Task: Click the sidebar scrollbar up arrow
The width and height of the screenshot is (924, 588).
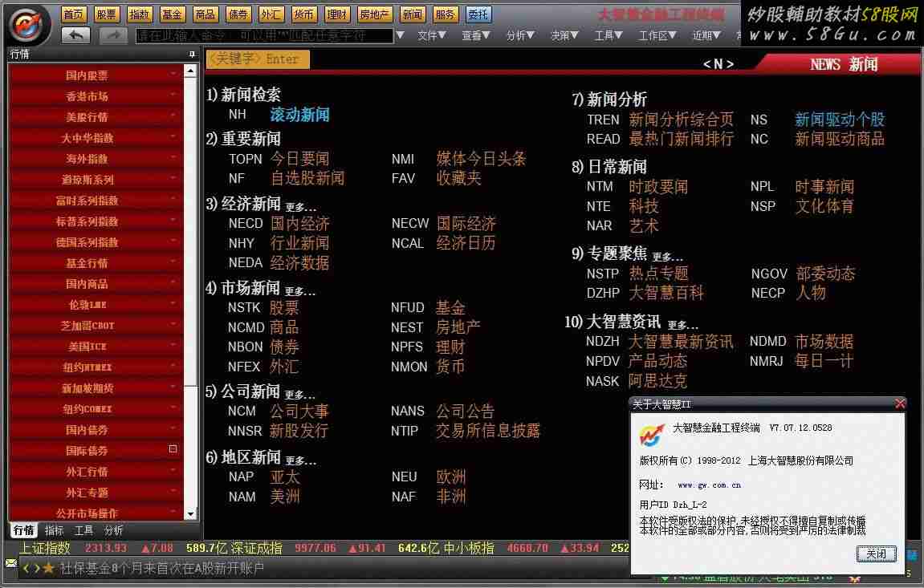Action: point(190,71)
